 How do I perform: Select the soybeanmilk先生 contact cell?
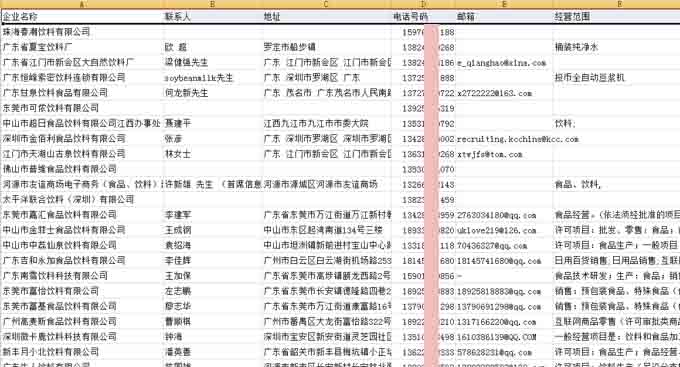(212, 78)
